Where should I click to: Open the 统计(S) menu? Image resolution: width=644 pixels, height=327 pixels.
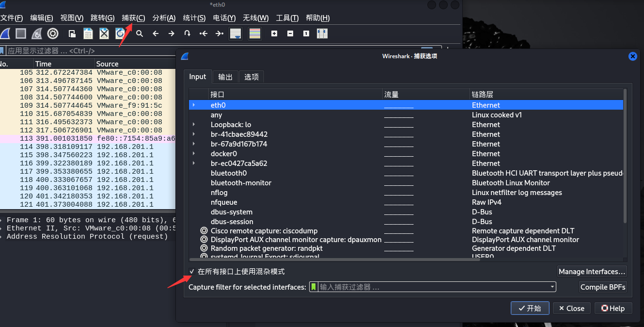point(194,18)
